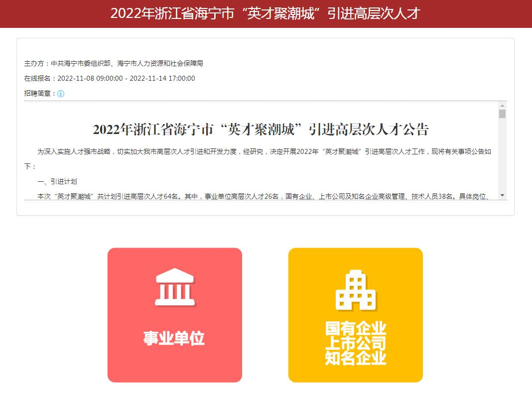Click the bold announcement heading ending in 公告

(x=261, y=130)
